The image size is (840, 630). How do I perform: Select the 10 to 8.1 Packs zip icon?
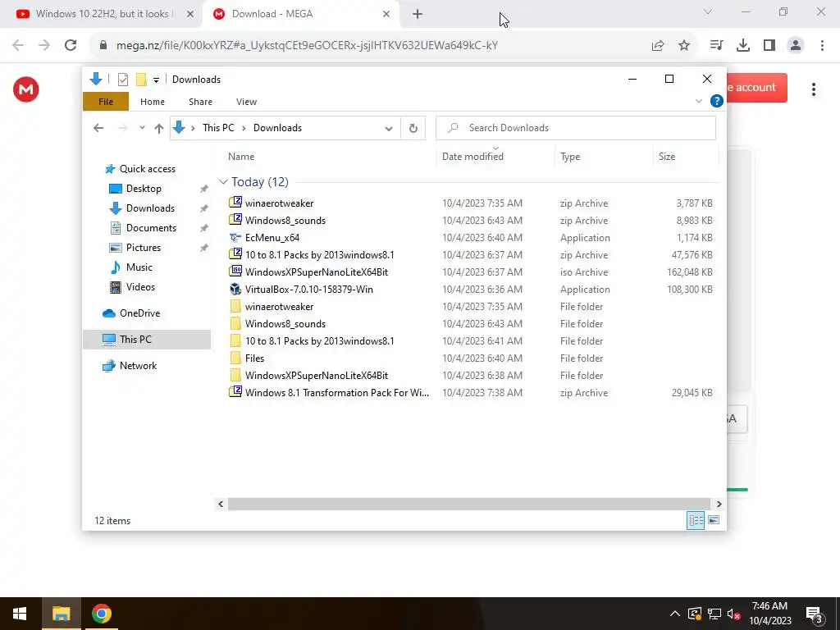tap(235, 254)
